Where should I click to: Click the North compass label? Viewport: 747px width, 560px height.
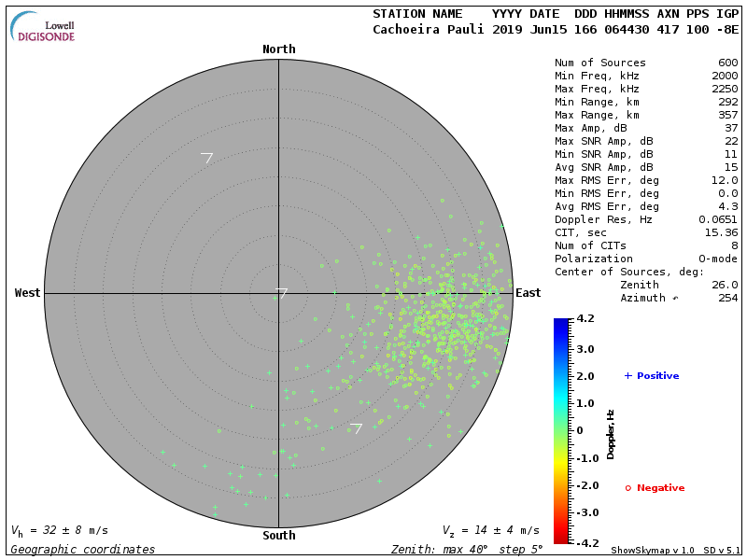coord(278,49)
